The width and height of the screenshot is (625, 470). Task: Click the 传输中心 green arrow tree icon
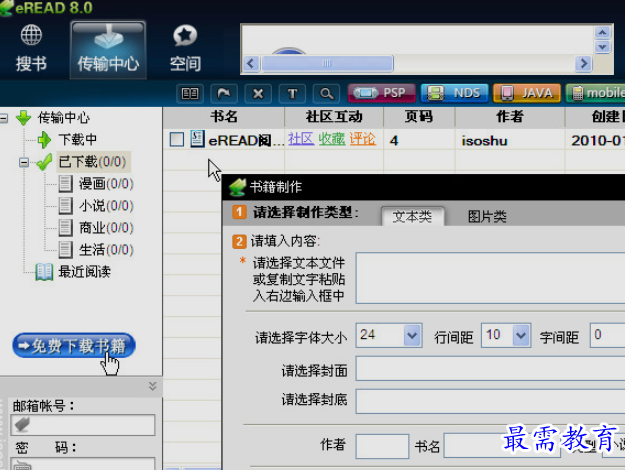(x=24, y=118)
